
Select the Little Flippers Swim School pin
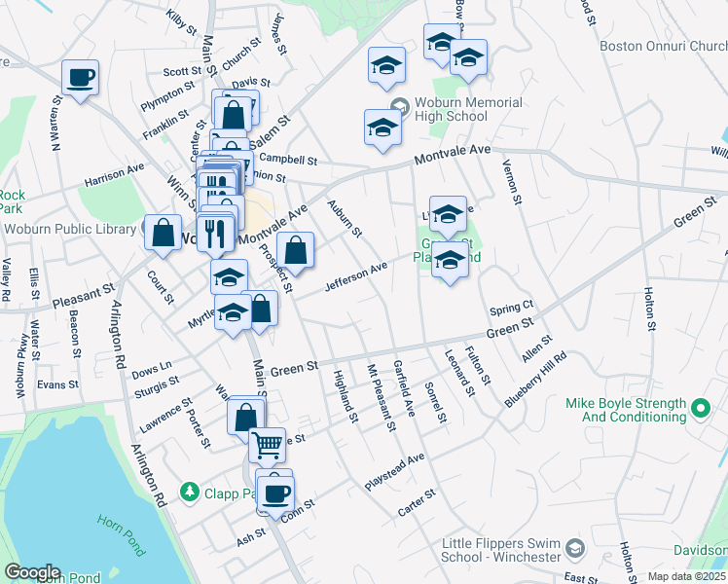click(576, 549)
